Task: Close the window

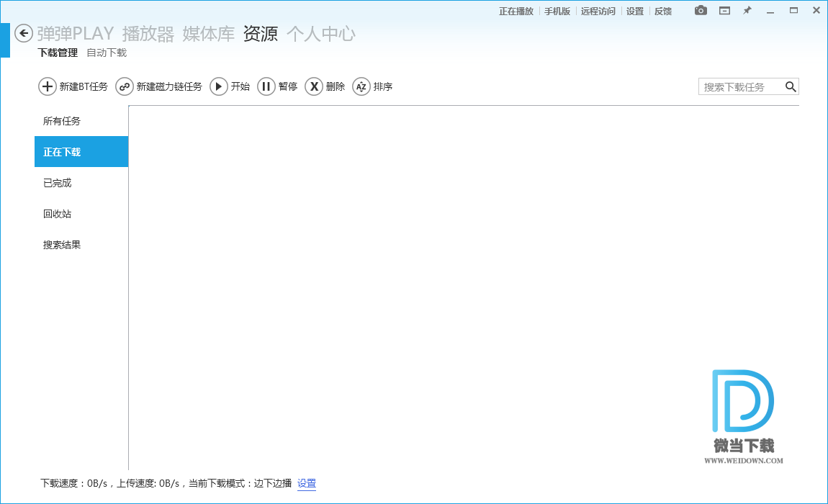Action: tap(816, 11)
